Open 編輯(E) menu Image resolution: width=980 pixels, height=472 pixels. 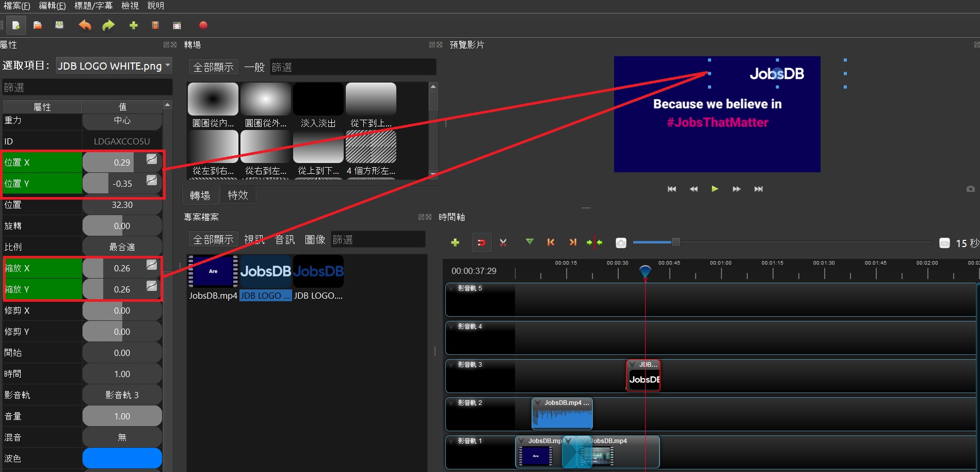(x=52, y=6)
